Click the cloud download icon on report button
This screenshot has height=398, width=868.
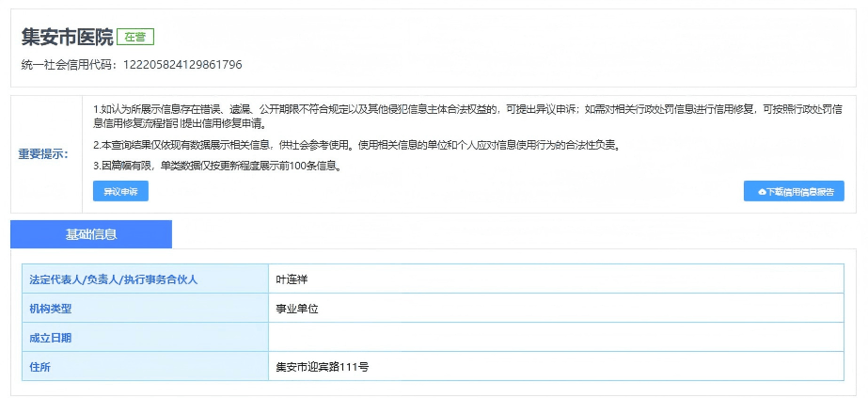click(x=762, y=191)
